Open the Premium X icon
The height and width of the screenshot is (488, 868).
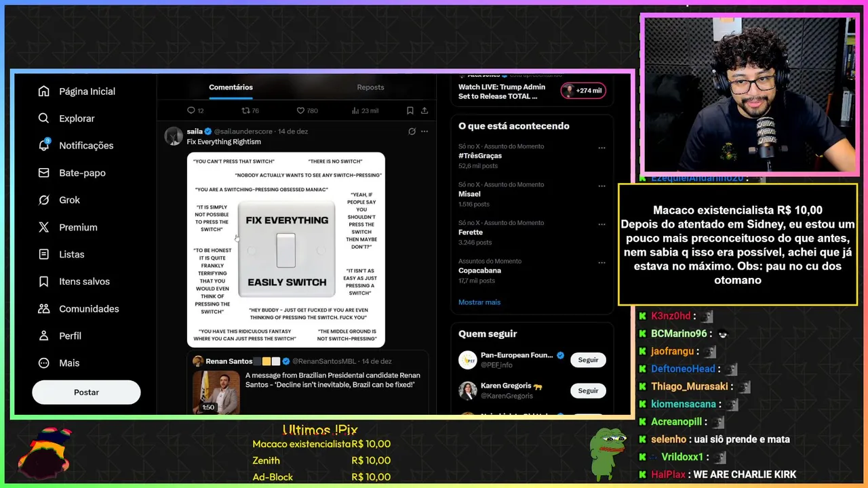coord(44,227)
